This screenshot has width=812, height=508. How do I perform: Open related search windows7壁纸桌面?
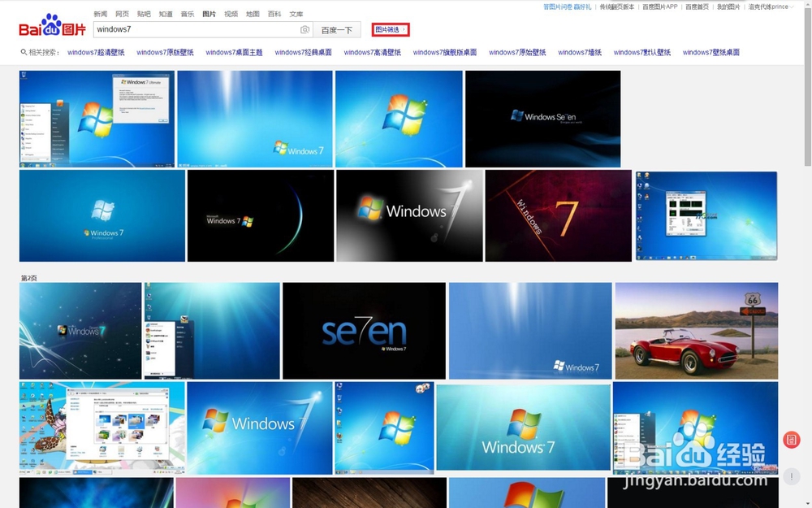coord(711,52)
